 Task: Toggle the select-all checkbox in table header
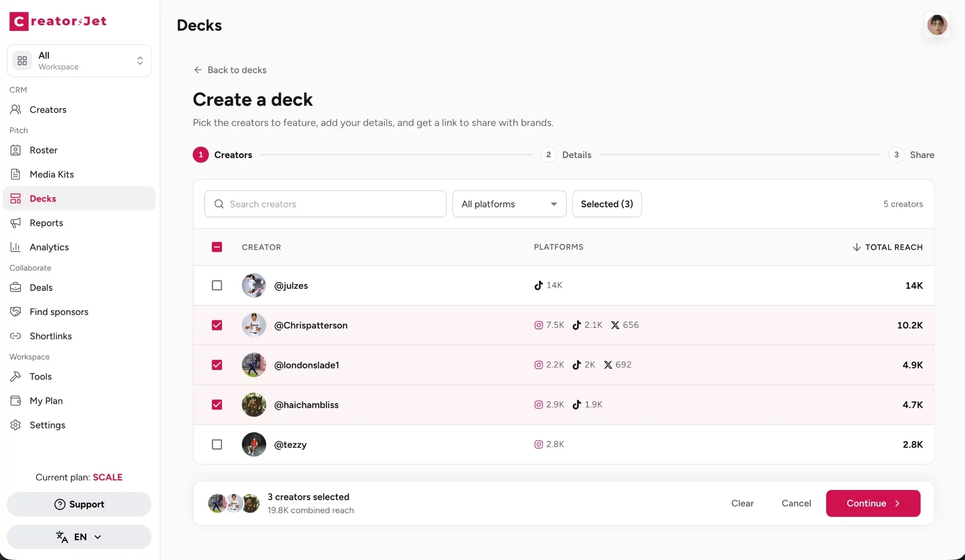point(217,247)
